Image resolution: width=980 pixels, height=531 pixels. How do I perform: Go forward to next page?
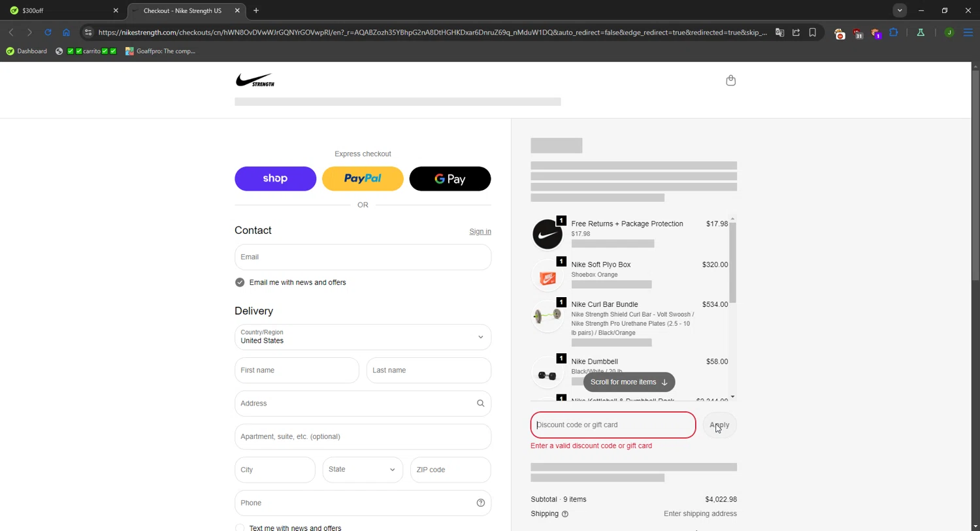[29, 32]
